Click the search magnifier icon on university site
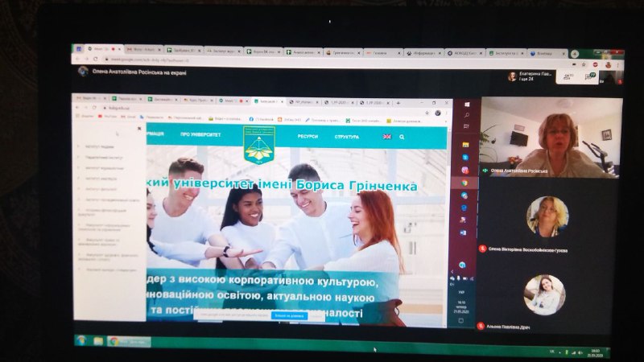The height and width of the screenshot is (362, 644). 402,137
